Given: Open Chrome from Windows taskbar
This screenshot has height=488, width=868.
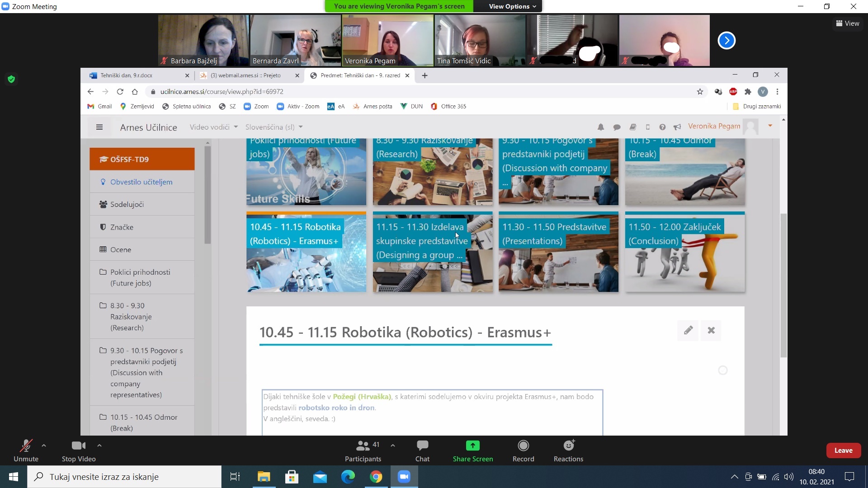Looking at the screenshot, I should point(376,477).
